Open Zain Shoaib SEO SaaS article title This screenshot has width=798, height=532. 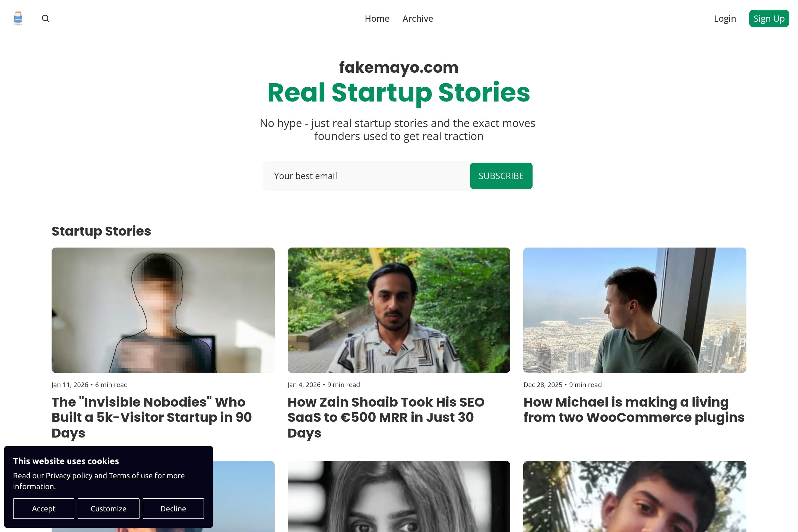(386, 417)
